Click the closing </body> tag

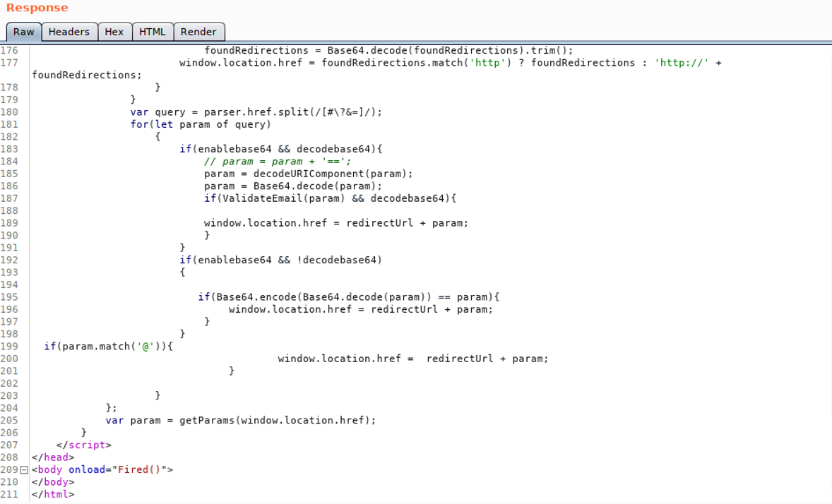(53, 482)
